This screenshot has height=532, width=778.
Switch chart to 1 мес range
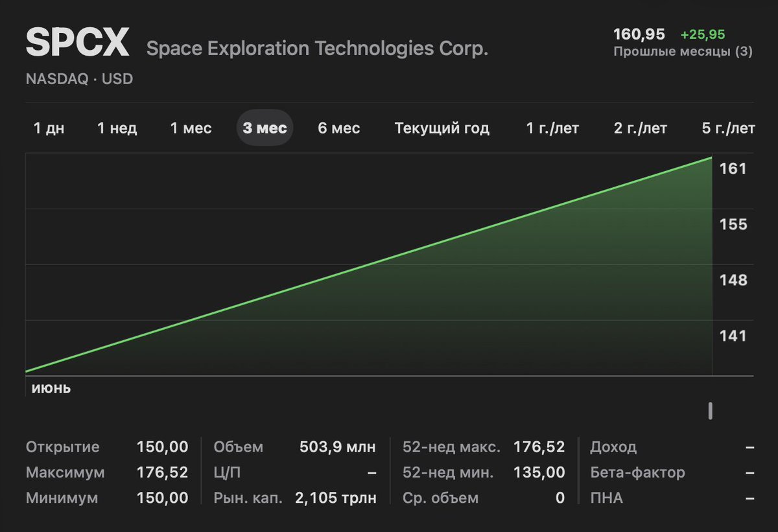[x=191, y=128]
